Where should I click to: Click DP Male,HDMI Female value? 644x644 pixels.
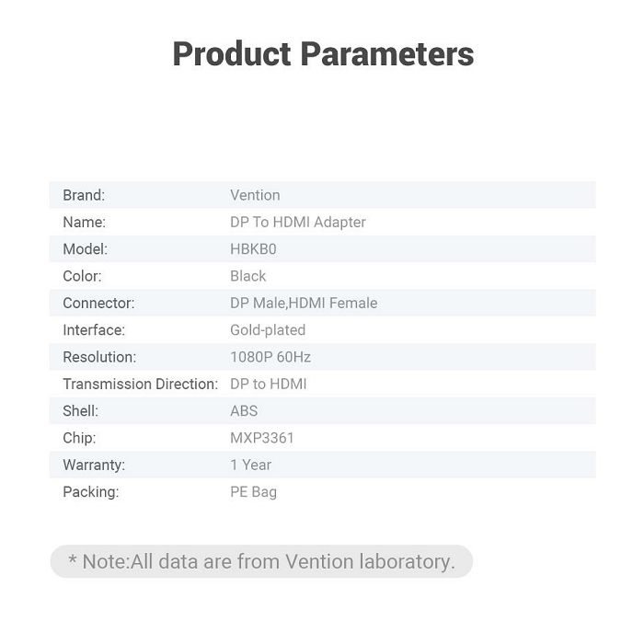point(304,303)
